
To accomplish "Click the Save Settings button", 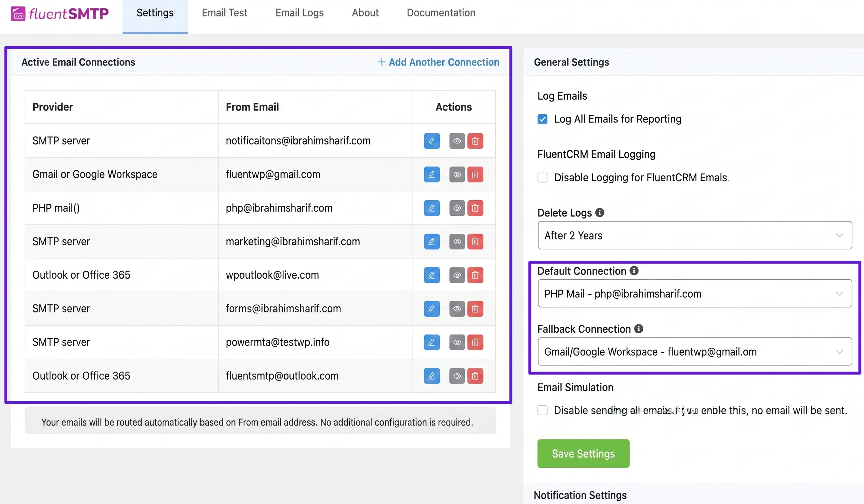I will pos(583,454).
